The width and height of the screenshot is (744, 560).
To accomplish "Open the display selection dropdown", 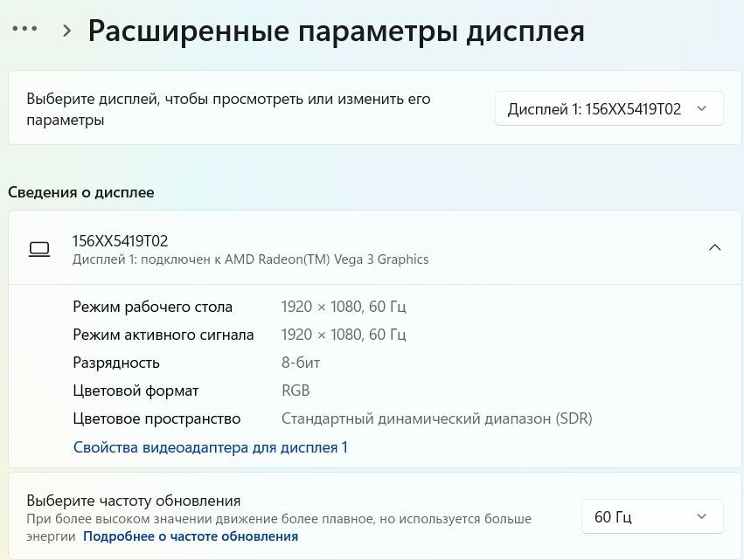I will click(608, 109).
